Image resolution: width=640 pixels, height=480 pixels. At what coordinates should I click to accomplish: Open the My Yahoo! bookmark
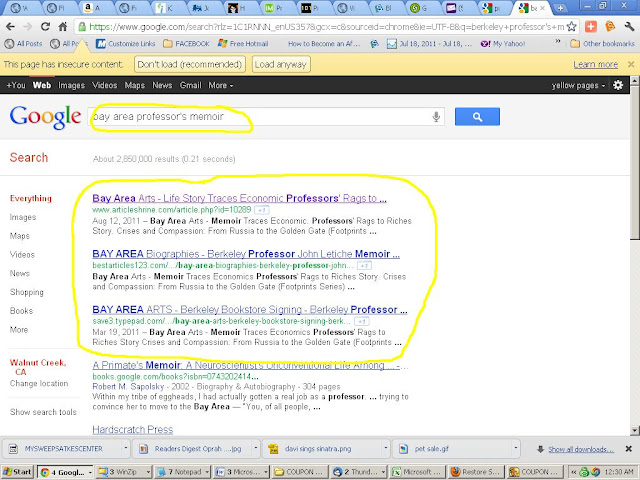pos(503,44)
